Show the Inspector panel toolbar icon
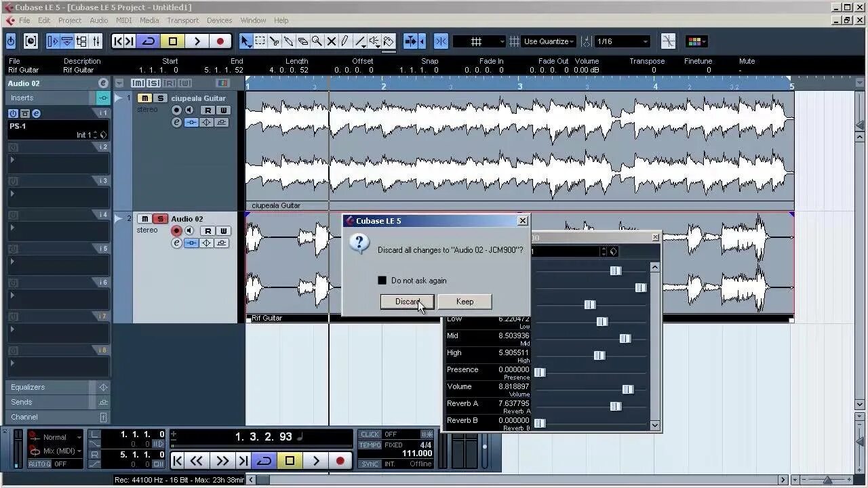 coord(53,41)
